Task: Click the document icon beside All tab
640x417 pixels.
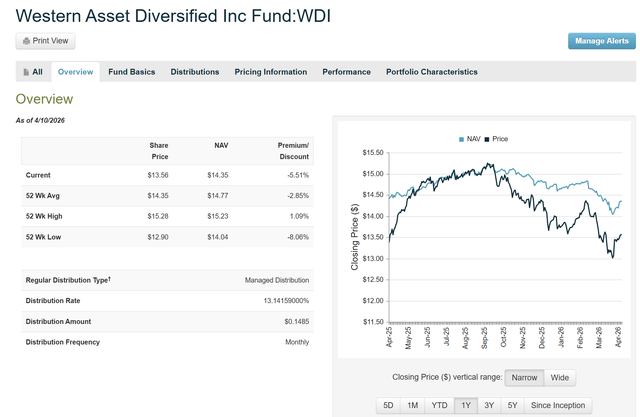Action: tap(26, 72)
